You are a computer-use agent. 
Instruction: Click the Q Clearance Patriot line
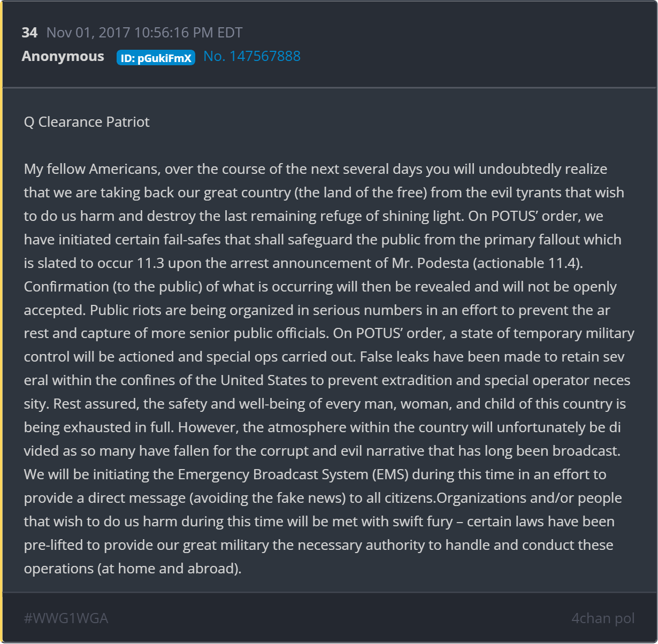87,122
